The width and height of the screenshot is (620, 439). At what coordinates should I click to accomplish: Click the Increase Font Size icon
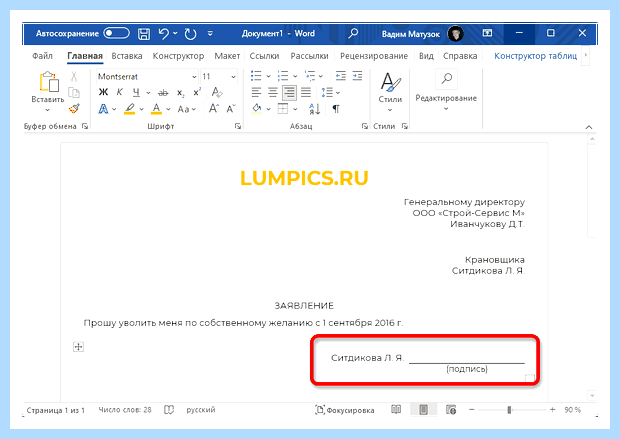(214, 109)
